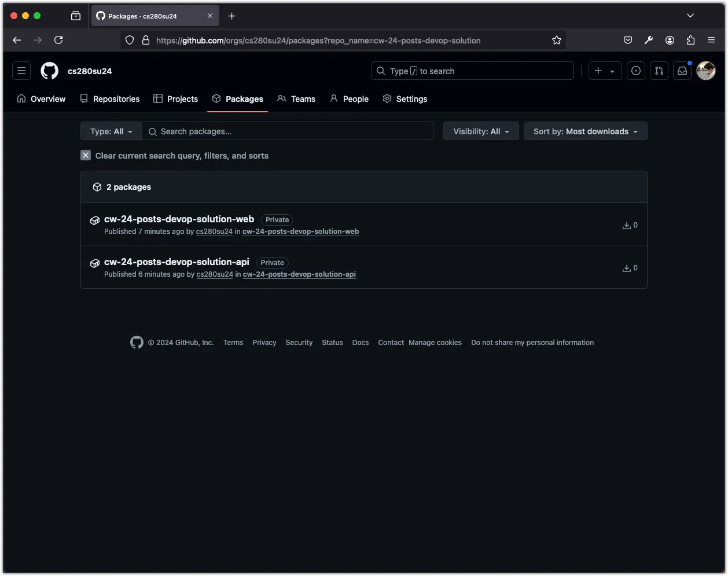The image size is (728, 576).
Task: Click the footer GitHub logo
Action: click(137, 342)
